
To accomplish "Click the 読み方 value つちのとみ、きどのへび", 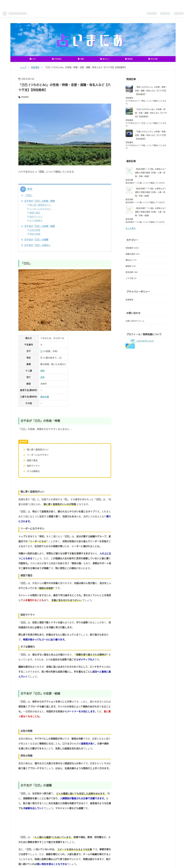I will 52,338.
